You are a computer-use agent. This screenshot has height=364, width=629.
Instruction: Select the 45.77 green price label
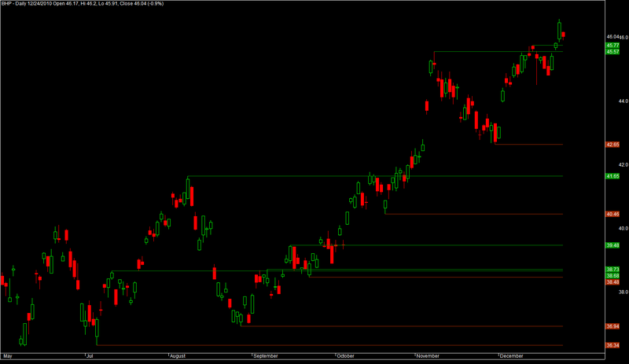point(612,46)
